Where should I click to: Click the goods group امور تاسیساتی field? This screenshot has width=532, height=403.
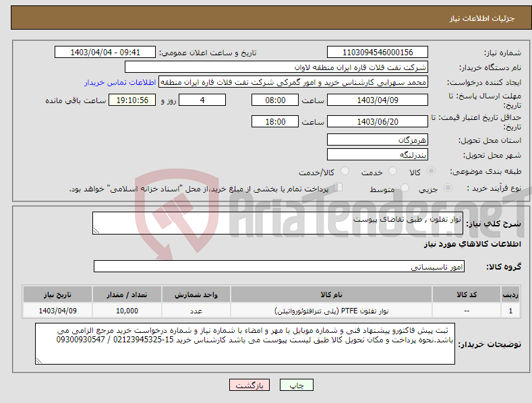point(279,267)
